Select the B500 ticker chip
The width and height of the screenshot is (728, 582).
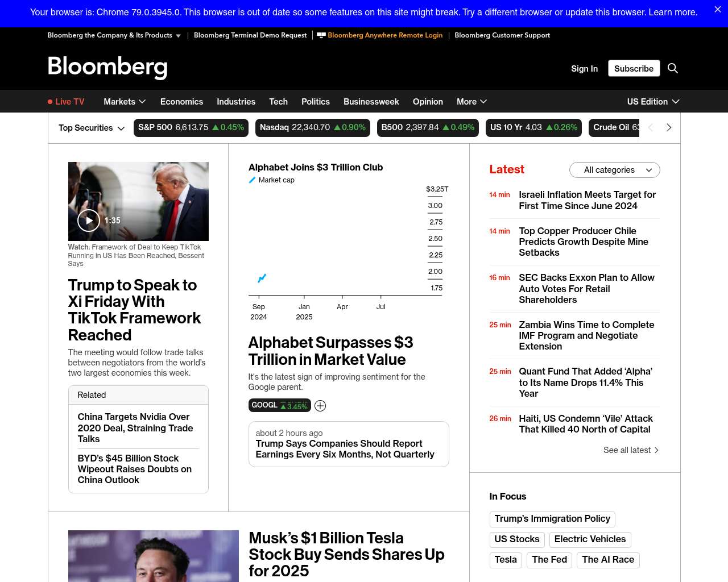tap(428, 128)
